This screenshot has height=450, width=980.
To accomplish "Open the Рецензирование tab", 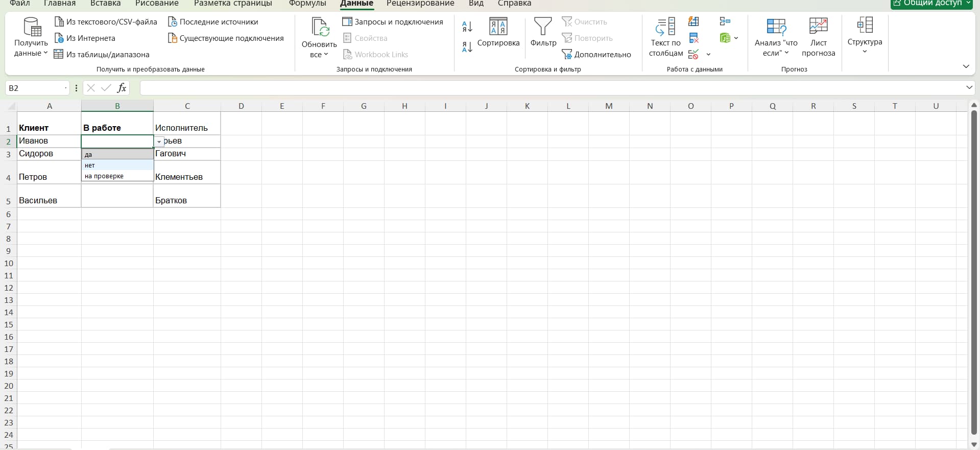I will click(x=420, y=4).
